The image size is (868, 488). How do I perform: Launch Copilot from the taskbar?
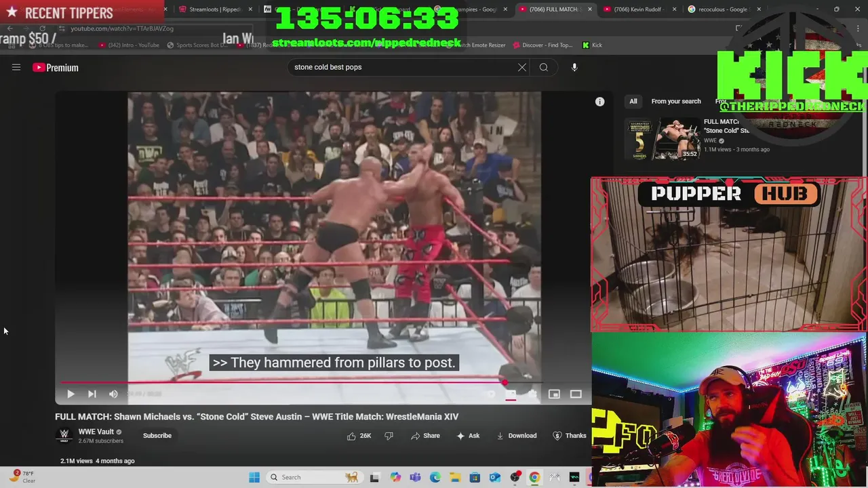pyautogui.click(x=395, y=477)
